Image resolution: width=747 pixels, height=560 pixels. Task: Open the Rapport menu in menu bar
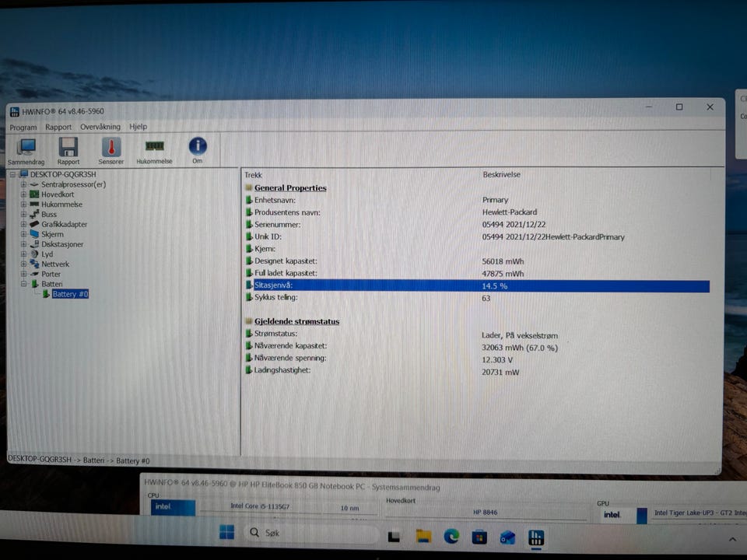coord(58,127)
